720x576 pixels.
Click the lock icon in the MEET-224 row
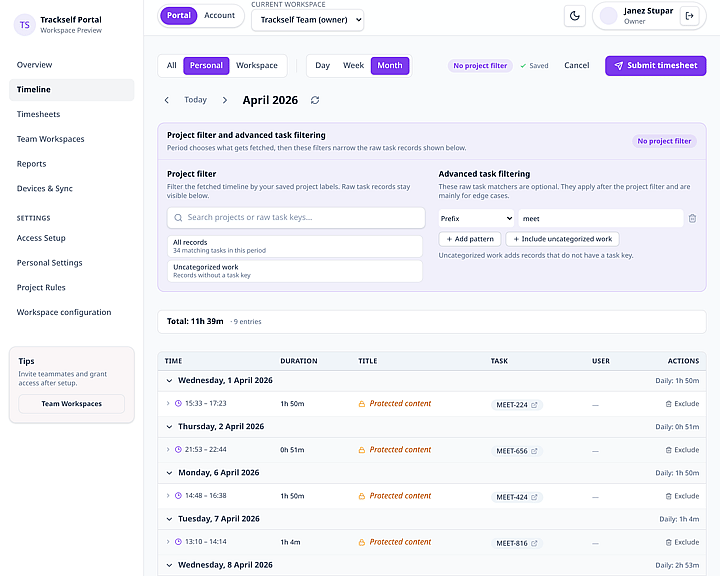tap(362, 404)
